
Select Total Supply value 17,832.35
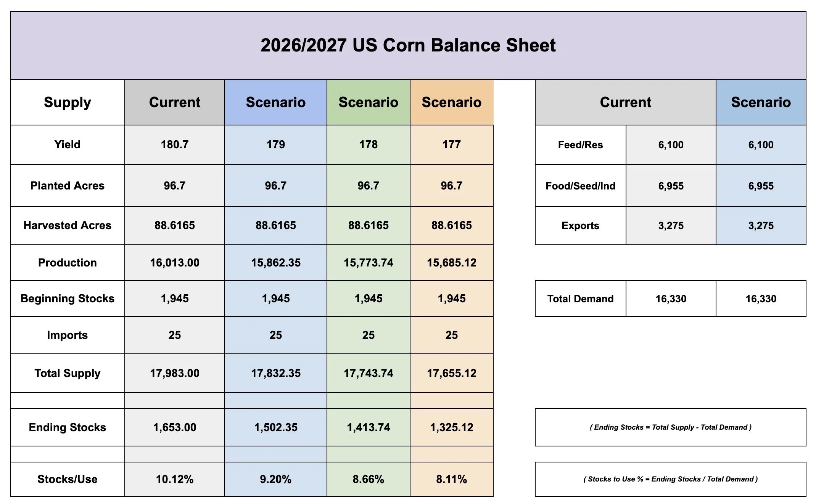pos(276,373)
